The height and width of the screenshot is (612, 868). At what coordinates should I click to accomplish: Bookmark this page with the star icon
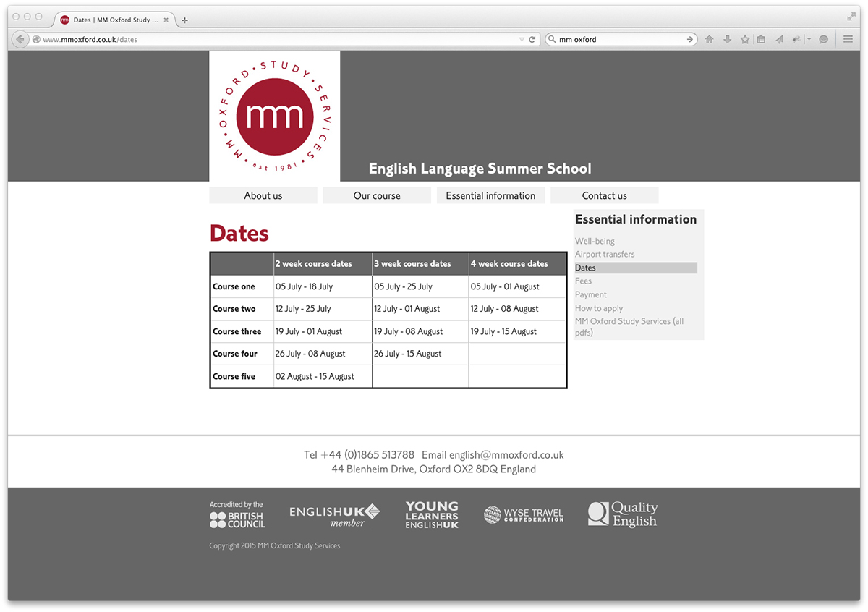(x=744, y=40)
